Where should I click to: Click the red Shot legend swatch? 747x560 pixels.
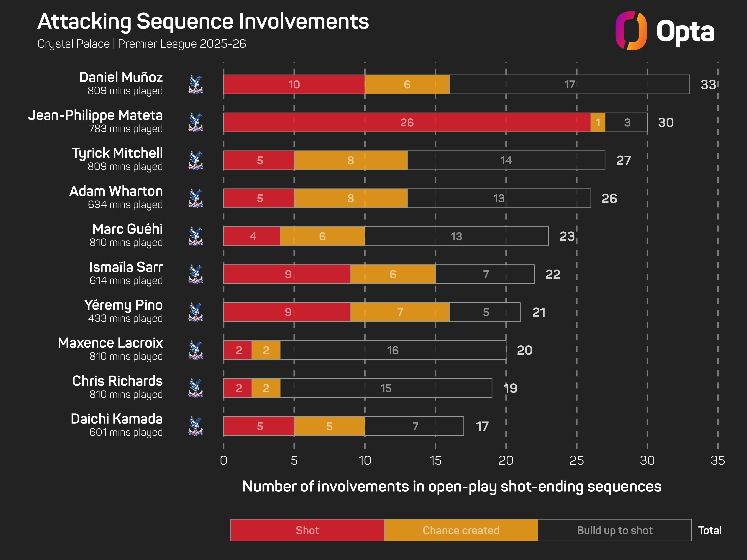(307, 530)
